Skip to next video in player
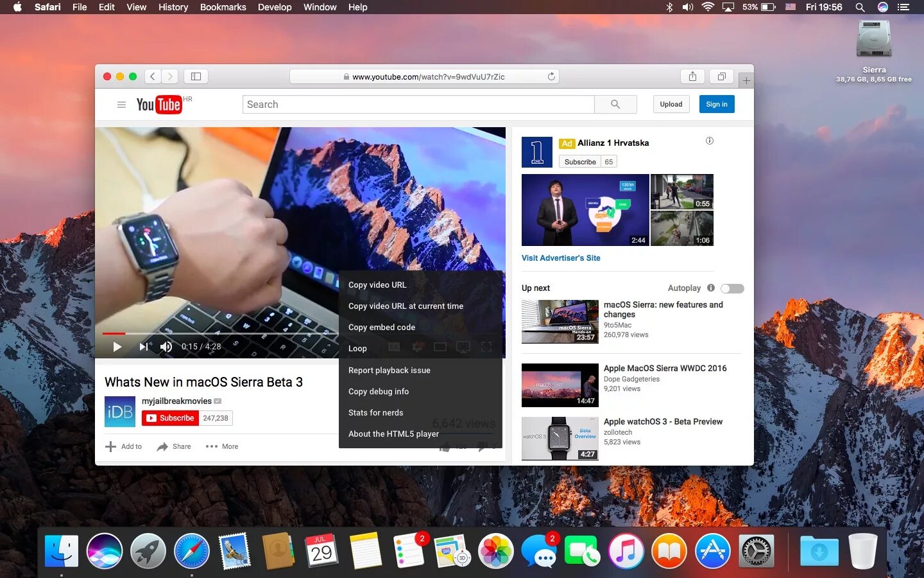924x578 pixels. tap(145, 347)
